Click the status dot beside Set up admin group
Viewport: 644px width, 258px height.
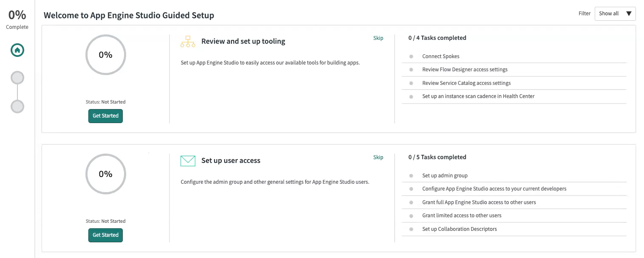point(411,176)
